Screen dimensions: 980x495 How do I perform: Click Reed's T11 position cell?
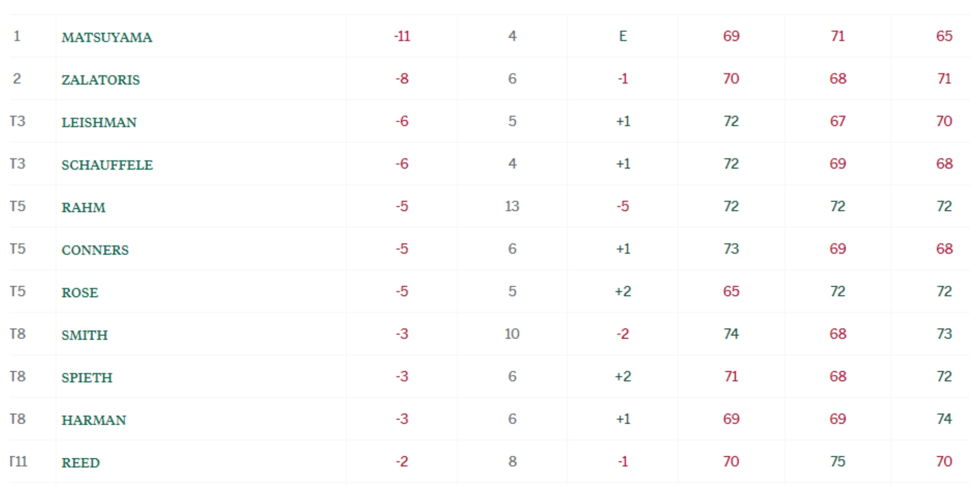coord(19,462)
